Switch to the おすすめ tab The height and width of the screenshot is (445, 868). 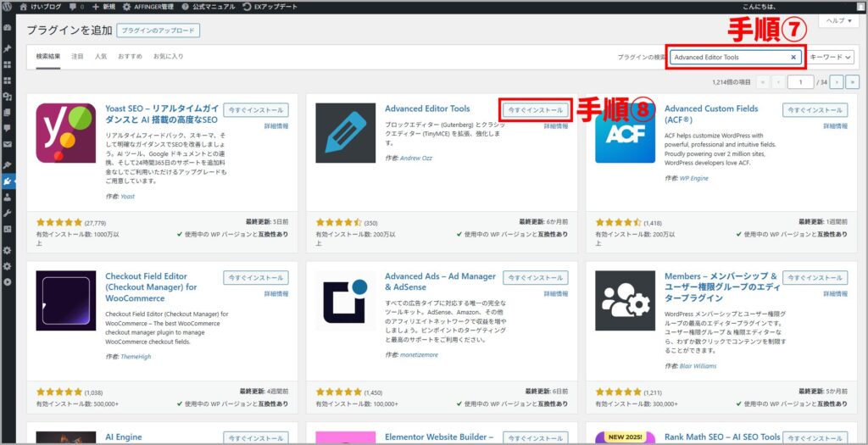(130, 57)
